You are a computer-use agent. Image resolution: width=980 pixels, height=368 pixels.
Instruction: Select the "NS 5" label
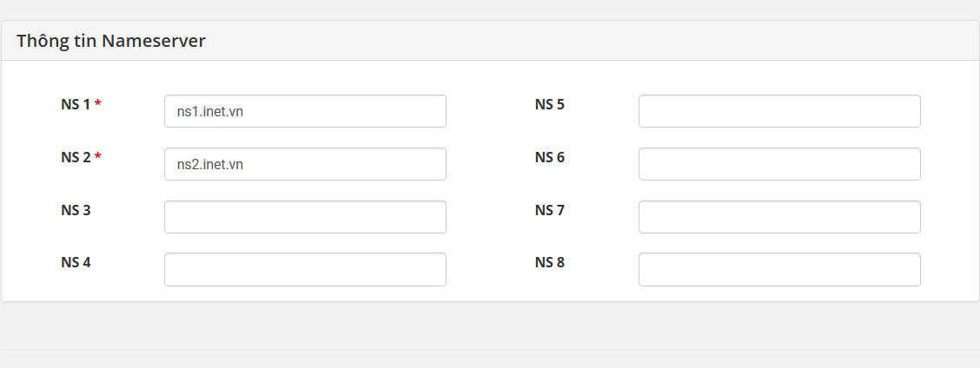click(x=549, y=104)
